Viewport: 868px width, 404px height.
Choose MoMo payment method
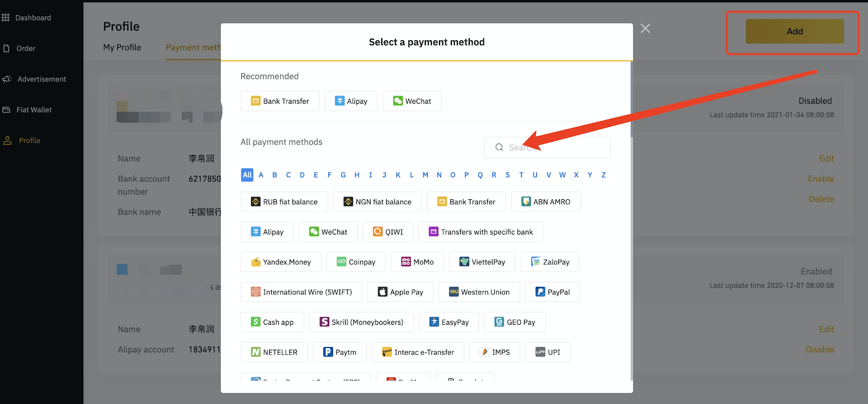[417, 262]
